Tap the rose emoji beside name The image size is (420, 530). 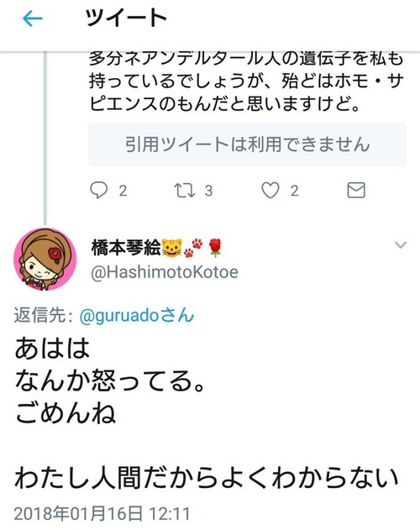(x=215, y=248)
